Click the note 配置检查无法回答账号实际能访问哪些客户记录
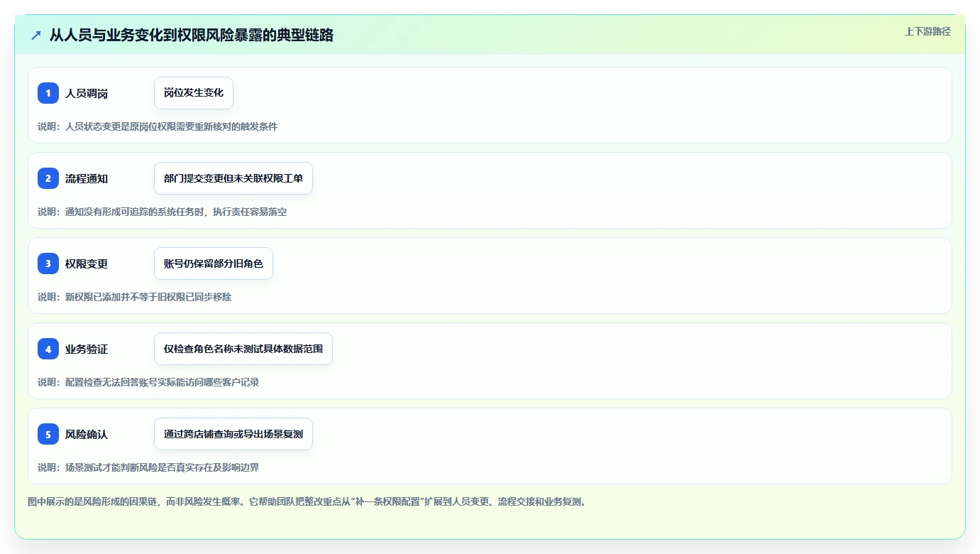 point(163,382)
